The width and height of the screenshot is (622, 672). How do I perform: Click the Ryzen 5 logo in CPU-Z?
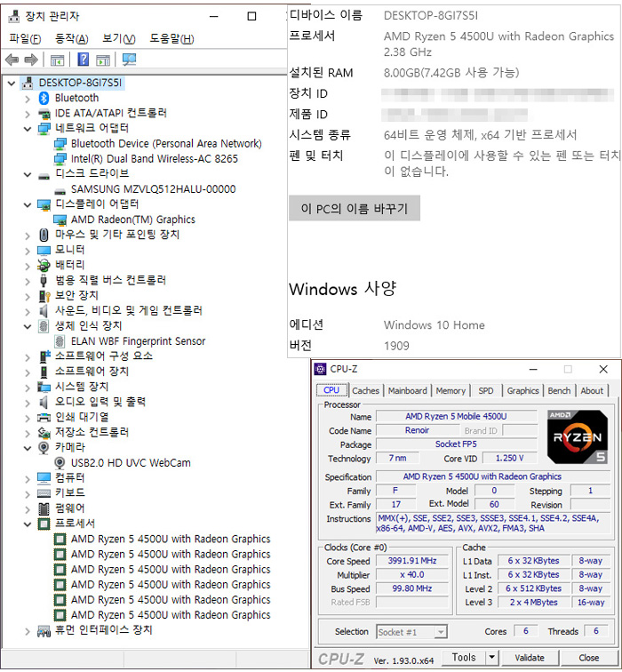[x=577, y=436]
